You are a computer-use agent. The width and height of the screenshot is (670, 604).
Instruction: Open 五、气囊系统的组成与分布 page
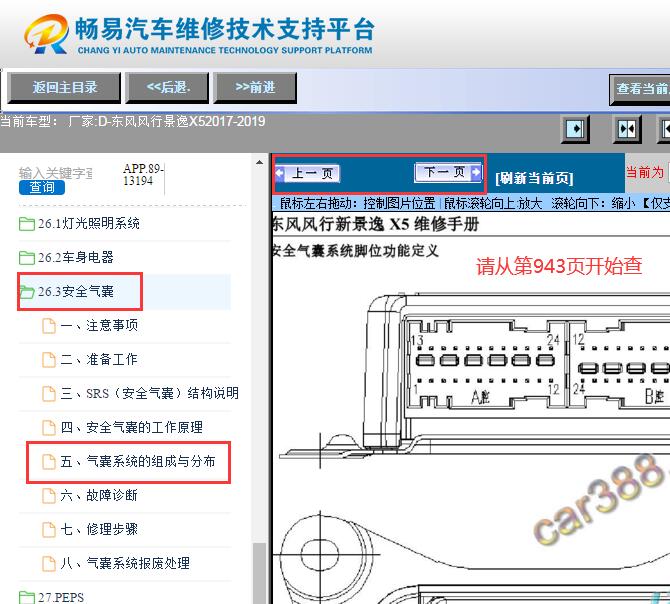[x=138, y=461]
